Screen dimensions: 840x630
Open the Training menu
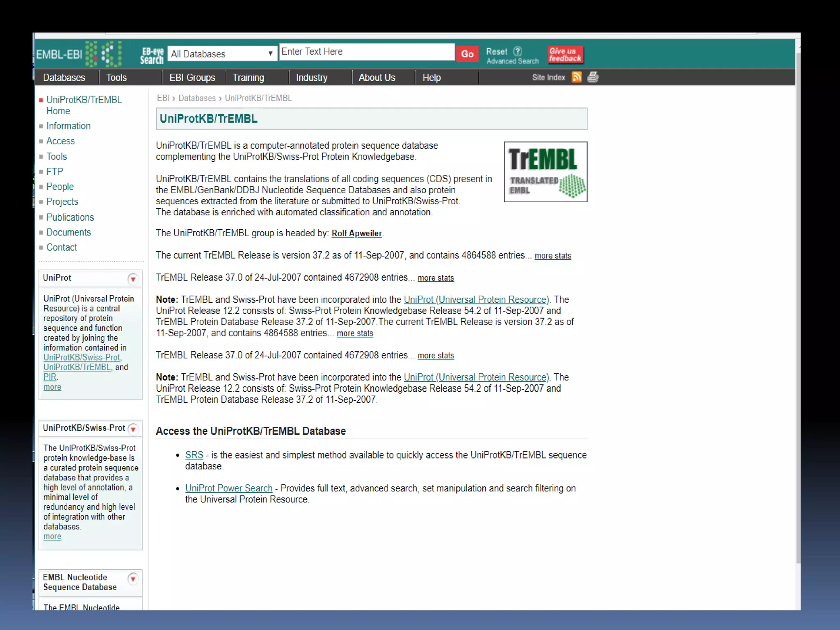248,78
